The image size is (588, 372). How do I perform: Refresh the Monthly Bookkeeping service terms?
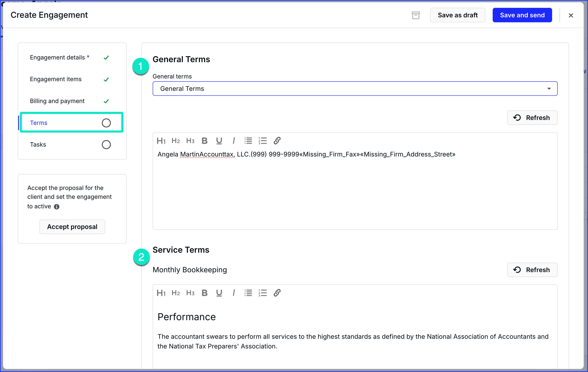click(532, 270)
